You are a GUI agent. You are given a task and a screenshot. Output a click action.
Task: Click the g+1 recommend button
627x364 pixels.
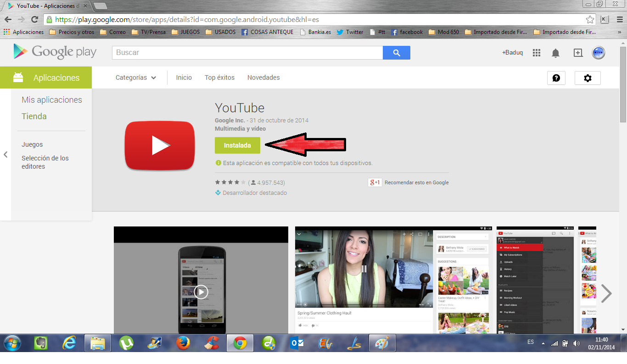(375, 182)
